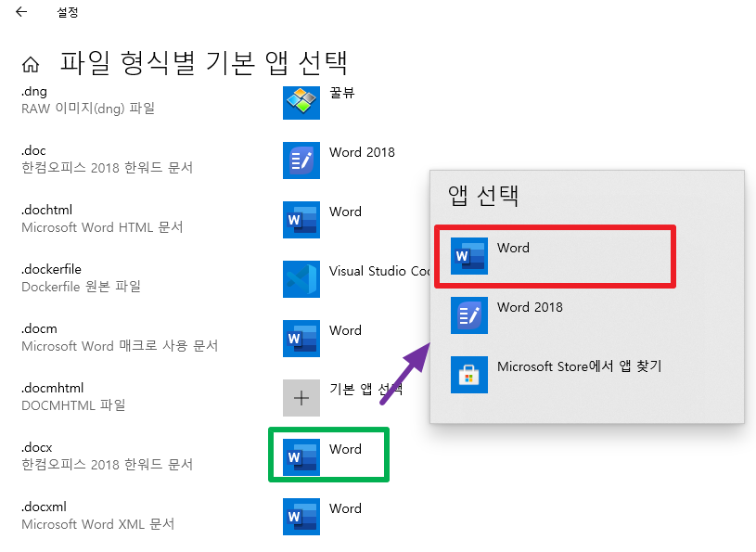The image size is (756, 552).
Task: Click Microsoft Word XML 문서 description
Action: (98, 523)
